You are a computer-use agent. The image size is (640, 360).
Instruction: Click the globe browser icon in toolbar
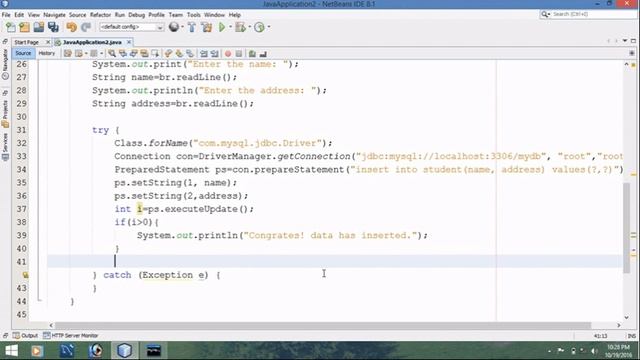point(174,27)
